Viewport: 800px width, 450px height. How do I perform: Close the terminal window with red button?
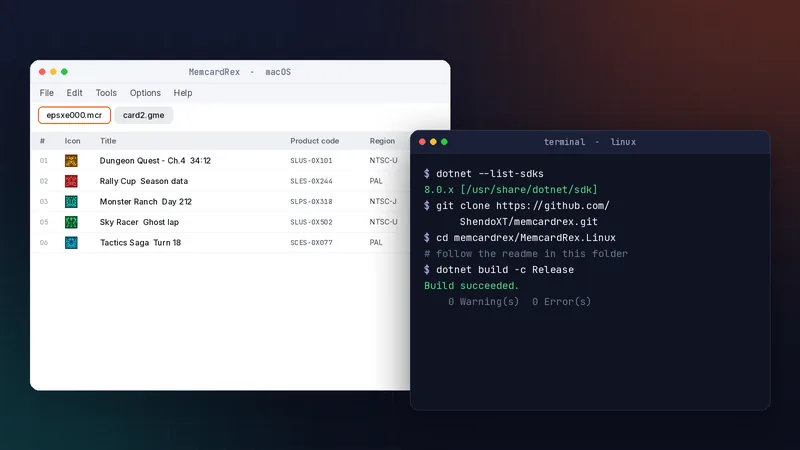pyautogui.click(x=422, y=142)
